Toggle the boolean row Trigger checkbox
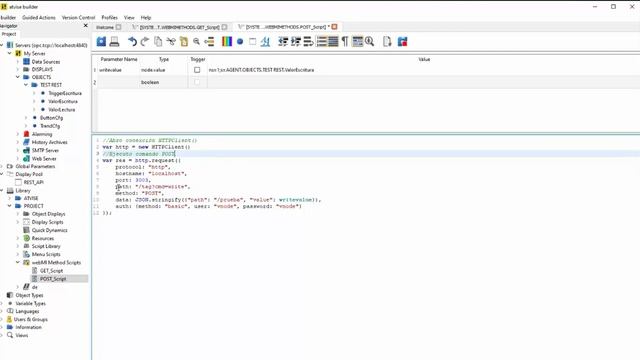The height and width of the screenshot is (360, 640). point(197,82)
